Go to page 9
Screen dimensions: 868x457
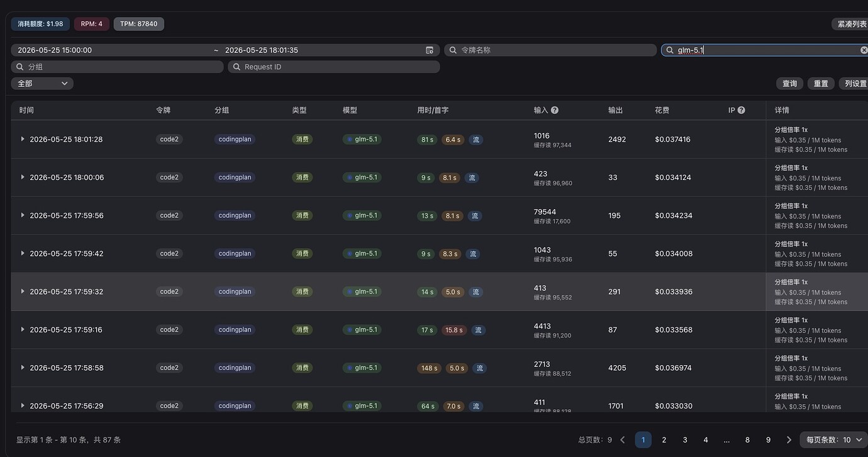[768, 440]
